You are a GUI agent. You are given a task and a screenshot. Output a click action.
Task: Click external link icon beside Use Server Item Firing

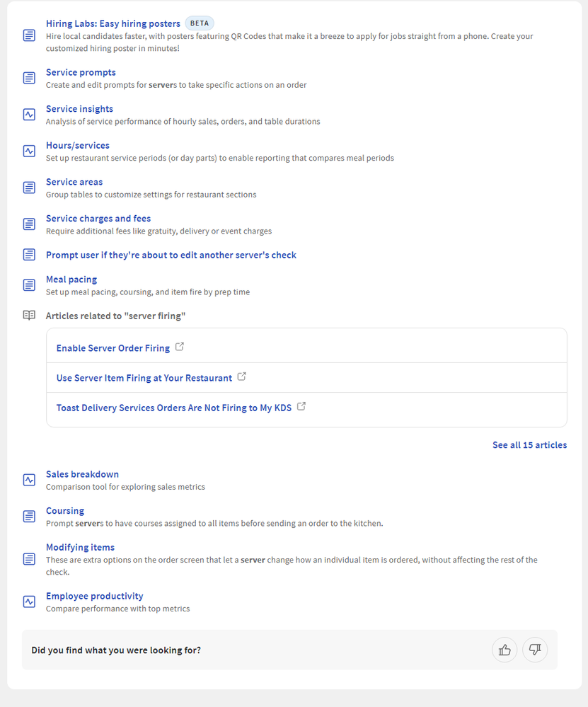[x=242, y=377]
